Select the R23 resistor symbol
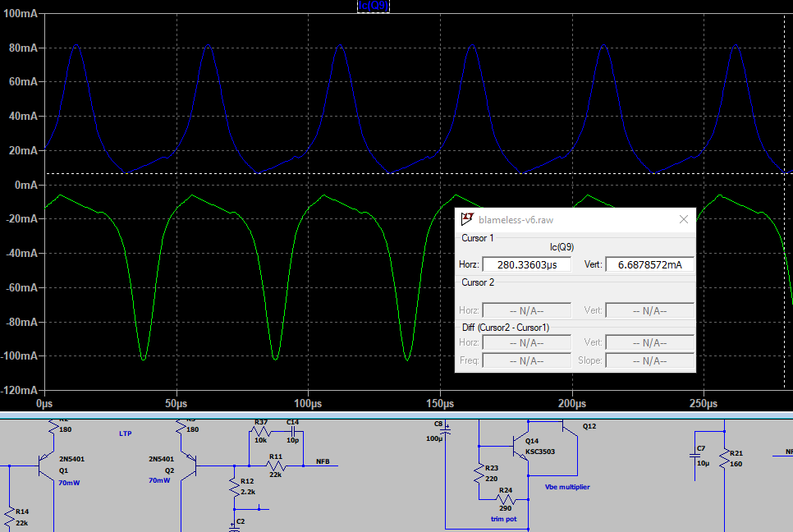This screenshot has height=532, width=793. pos(479,475)
